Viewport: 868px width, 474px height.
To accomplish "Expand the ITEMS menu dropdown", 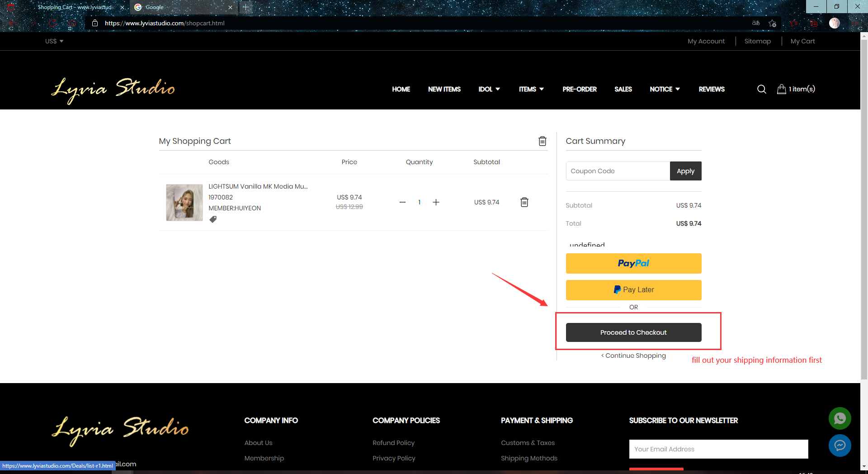I will pyautogui.click(x=531, y=89).
